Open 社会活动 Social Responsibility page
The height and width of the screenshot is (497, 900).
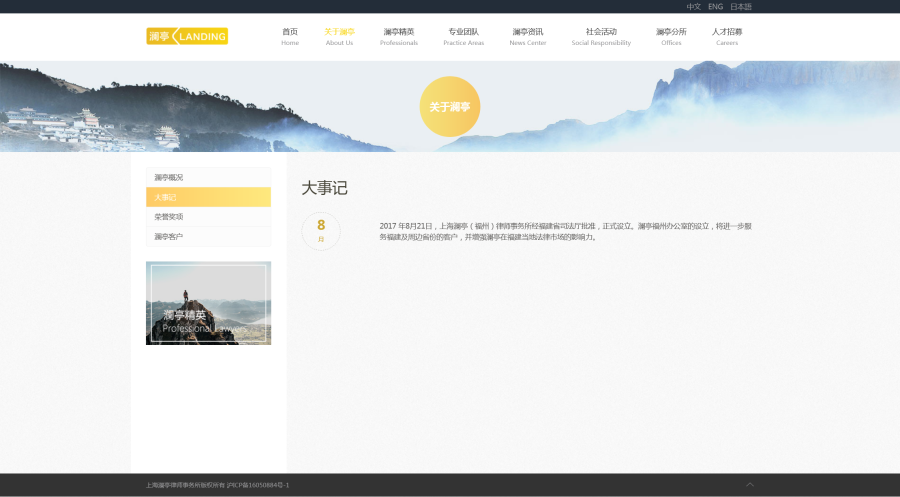point(601,36)
